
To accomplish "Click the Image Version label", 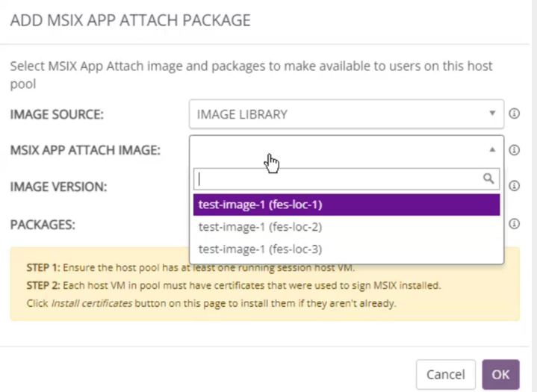I will click(x=58, y=187).
